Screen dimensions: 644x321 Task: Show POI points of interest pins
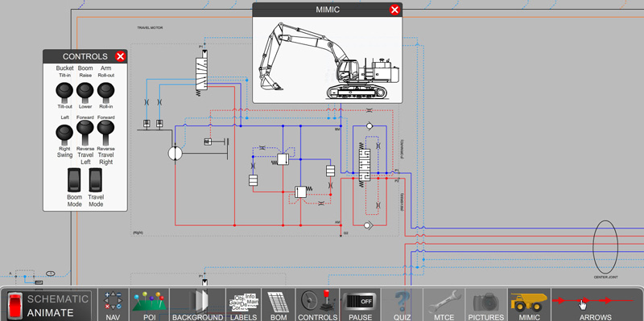[150, 305]
